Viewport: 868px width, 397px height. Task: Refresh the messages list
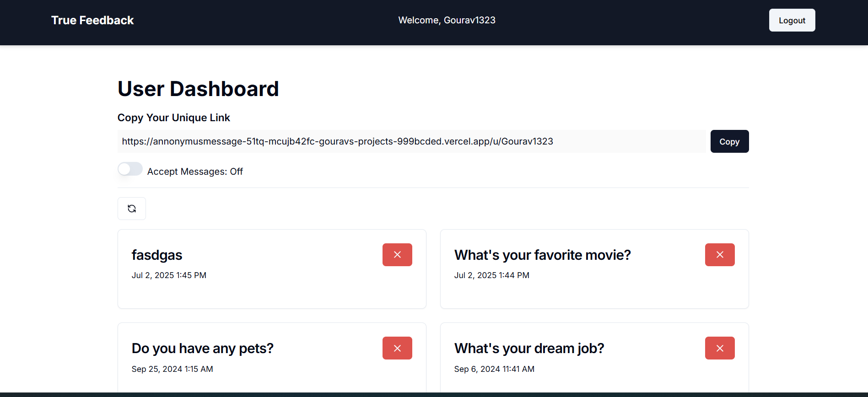[x=132, y=209]
